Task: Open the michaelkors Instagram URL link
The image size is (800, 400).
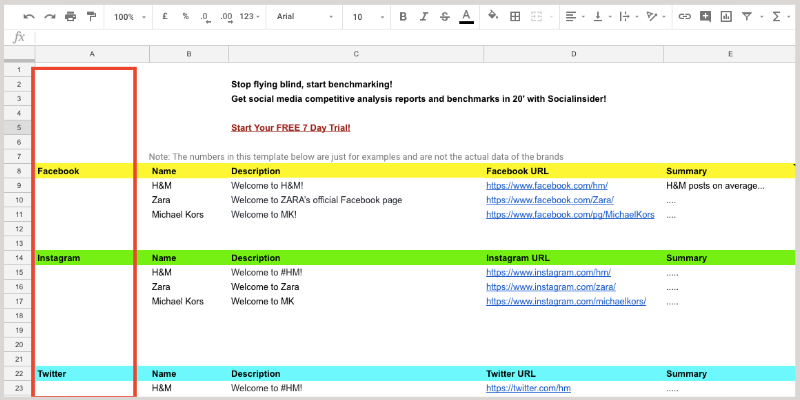Action: pyautogui.click(x=566, y=302)
